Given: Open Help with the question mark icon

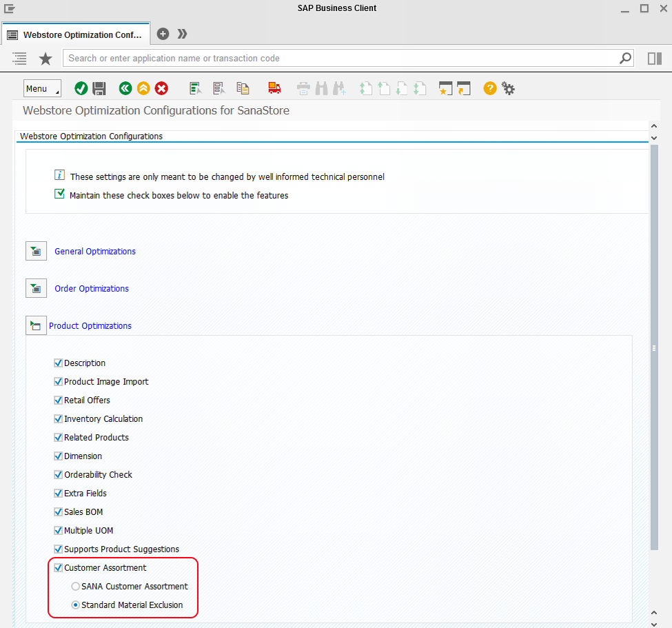Looking at the screenshot, I should [490, 88].
